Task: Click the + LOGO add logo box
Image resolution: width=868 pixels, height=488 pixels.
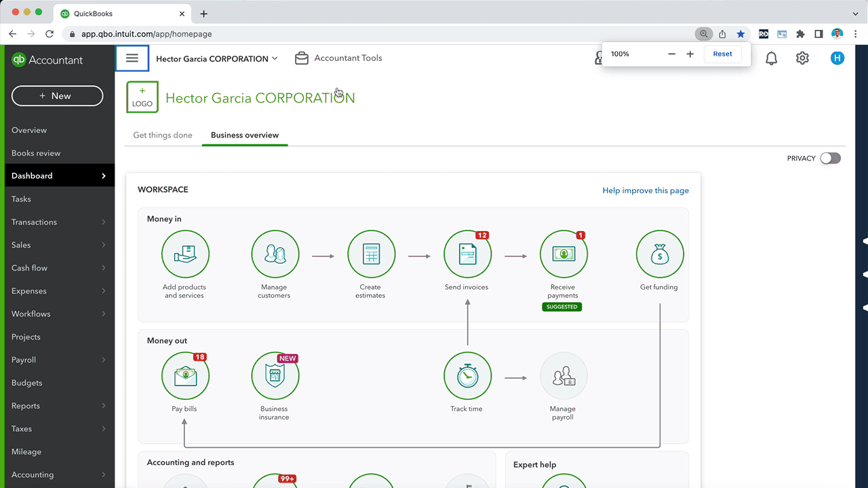Action: pyautogui.click(x=142, y=97)
